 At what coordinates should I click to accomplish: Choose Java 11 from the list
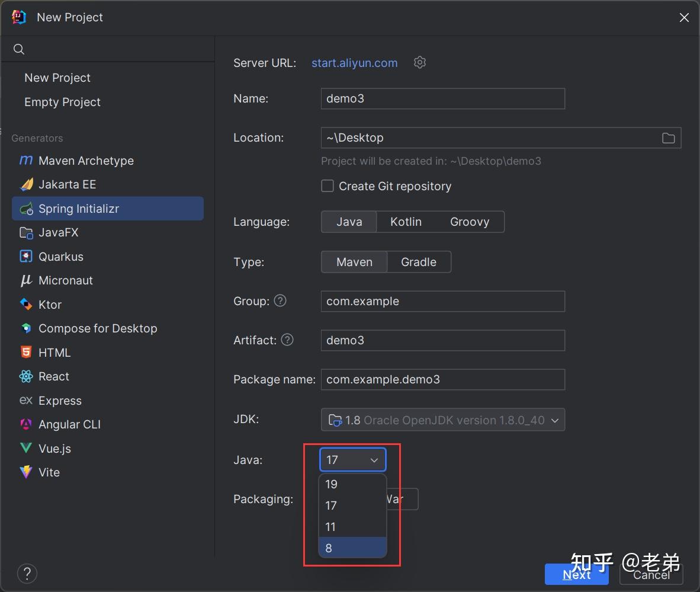pyautogui.click(x=330, y=527)
